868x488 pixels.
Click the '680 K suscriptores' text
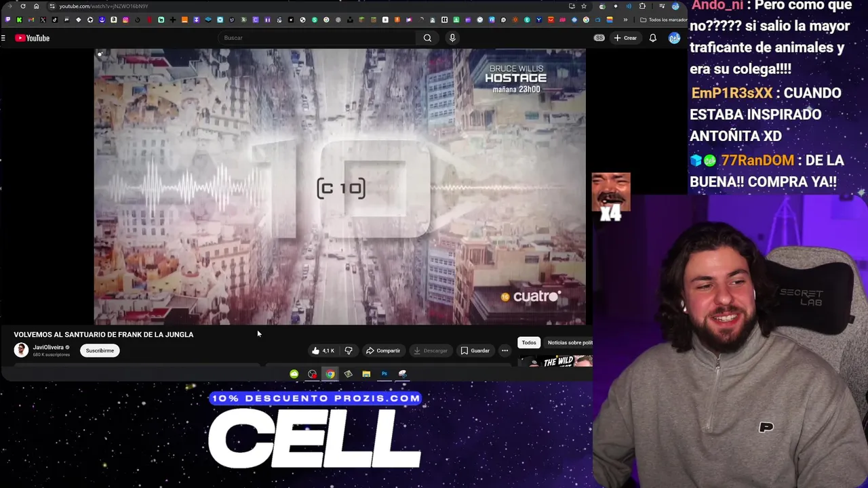(x=52, y=354)
